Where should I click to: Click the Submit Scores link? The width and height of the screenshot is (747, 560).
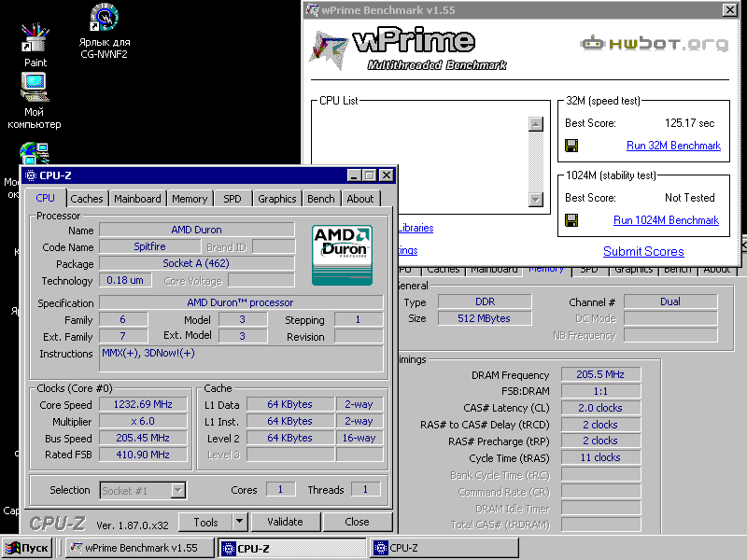tap(643, 251)
